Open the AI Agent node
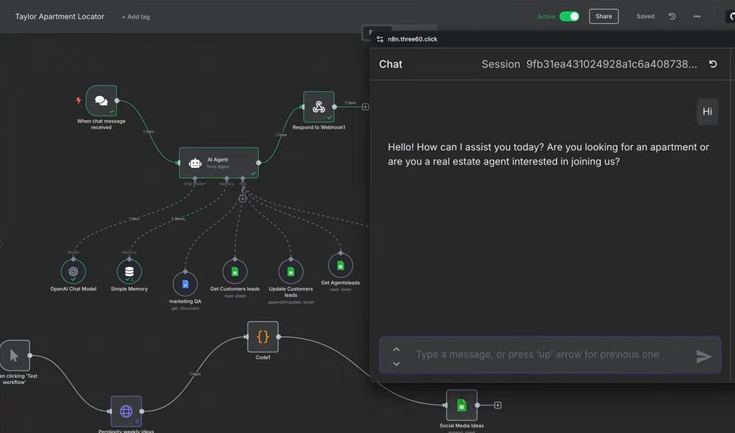Screen dimensions: 735x433 tap(219, 163)
